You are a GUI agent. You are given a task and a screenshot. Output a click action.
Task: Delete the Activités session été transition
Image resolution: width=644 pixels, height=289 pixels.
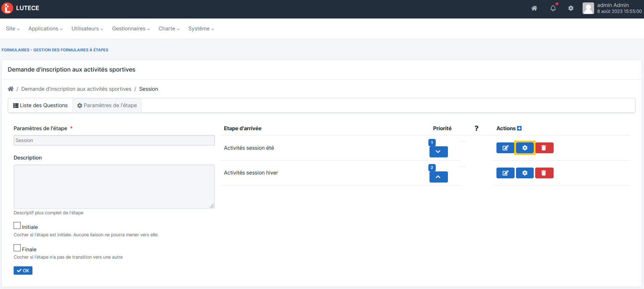point(544,148)
